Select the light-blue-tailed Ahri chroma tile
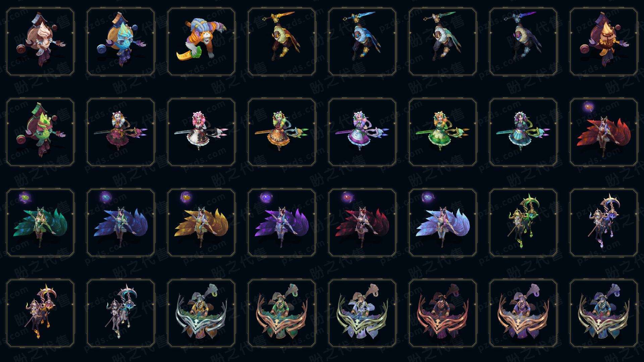 443,223
